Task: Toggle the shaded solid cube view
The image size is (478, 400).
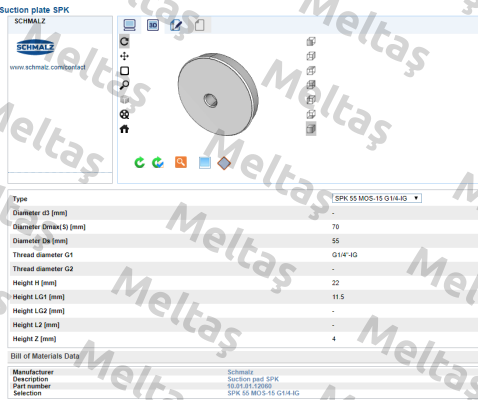Action: 311,129
